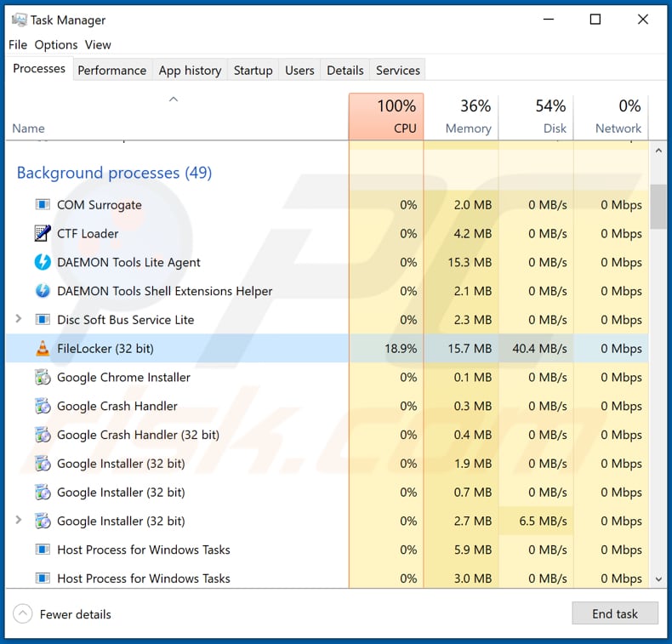672x644 pixels.
Task: Click the Google Chrome Installer icon
Action: [x=43, y=378]
